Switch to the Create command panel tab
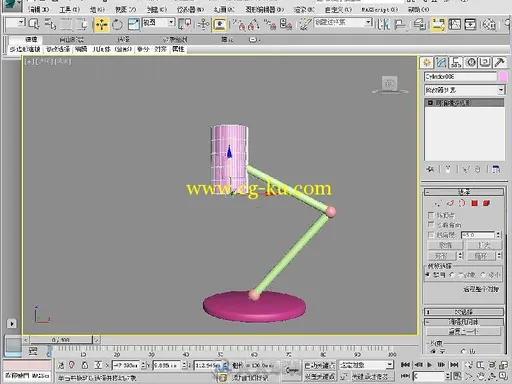The height and width of the screenshot is (384, 512). coord(427,63)
